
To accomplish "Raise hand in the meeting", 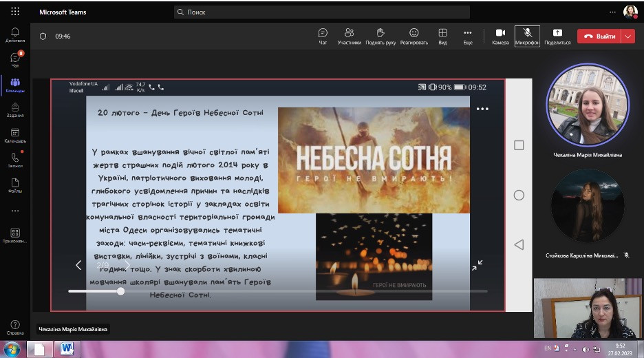I will point(379,36).
